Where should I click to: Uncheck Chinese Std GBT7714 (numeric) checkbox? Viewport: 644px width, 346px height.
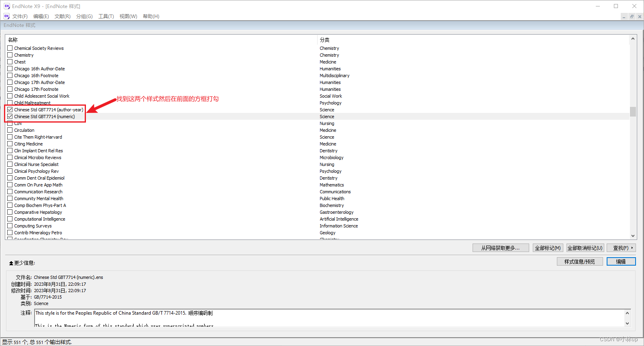click(10, 116)
